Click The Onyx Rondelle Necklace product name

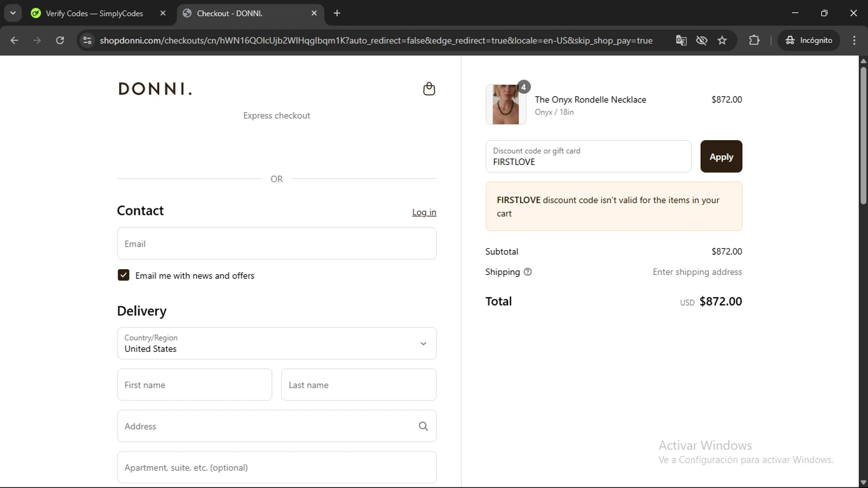tap(590, 100)
